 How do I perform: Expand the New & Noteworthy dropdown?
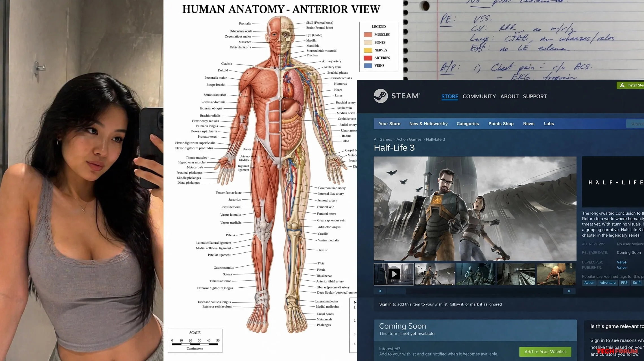click(x=428, y=124)
